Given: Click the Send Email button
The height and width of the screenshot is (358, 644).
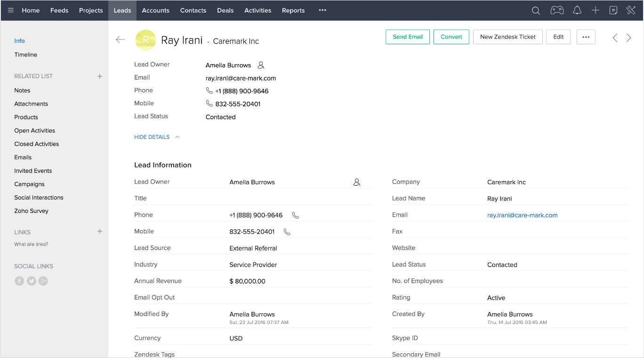Looking at the screenshot, I should pos(407,36).
